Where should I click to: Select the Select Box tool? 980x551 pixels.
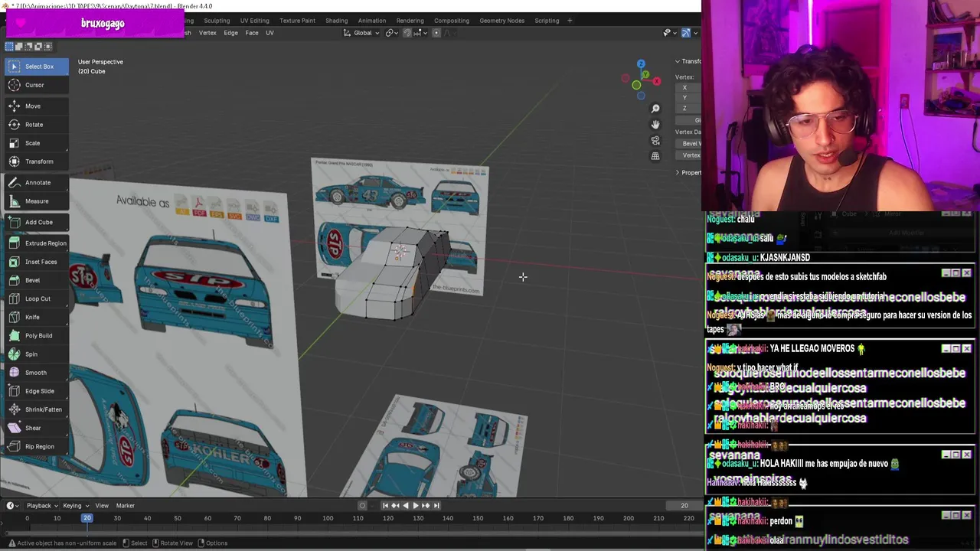pyautogui.click(x=35, y=67)
